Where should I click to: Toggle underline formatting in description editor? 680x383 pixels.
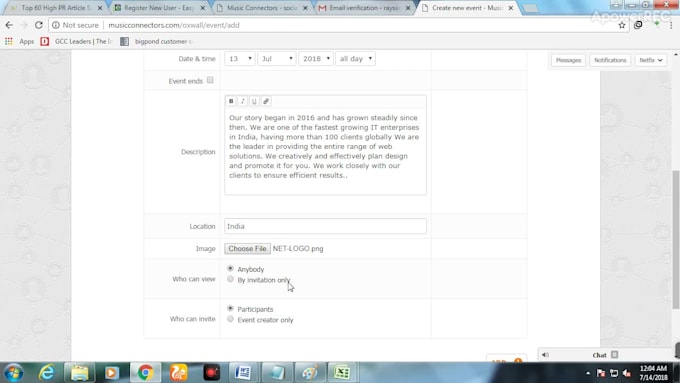click(254, 101)
